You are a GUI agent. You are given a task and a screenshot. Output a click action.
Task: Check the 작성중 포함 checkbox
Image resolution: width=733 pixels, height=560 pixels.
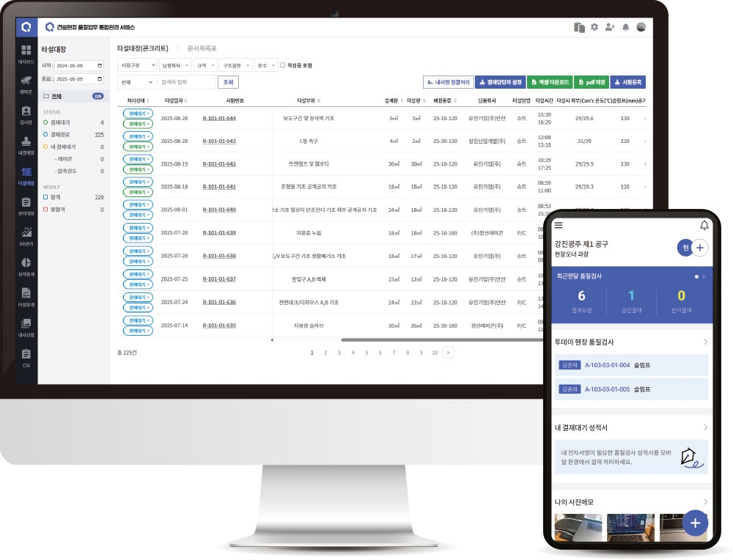point(284,65)
